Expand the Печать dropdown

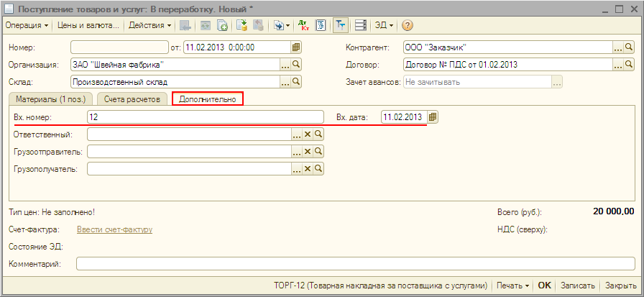(513, 285)
